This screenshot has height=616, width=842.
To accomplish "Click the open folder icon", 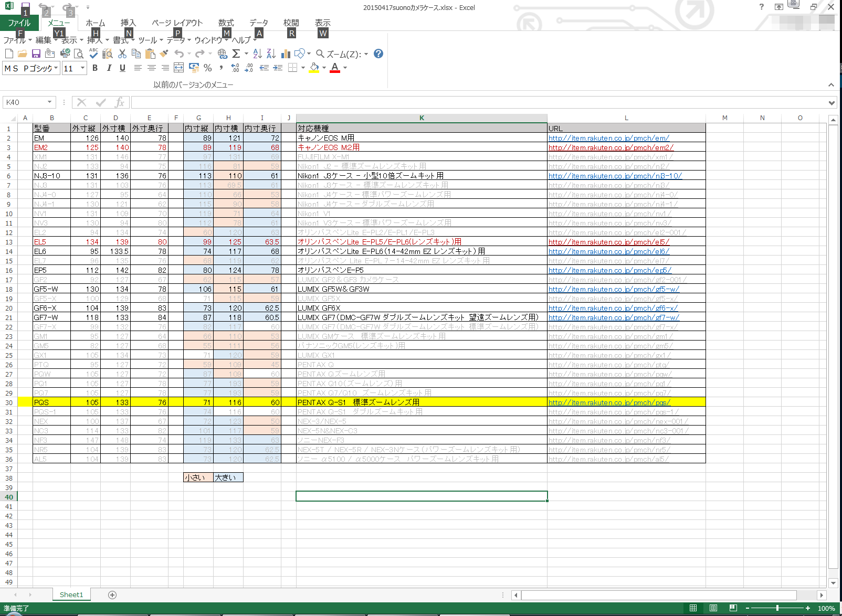I will click(x=22, y=54).
